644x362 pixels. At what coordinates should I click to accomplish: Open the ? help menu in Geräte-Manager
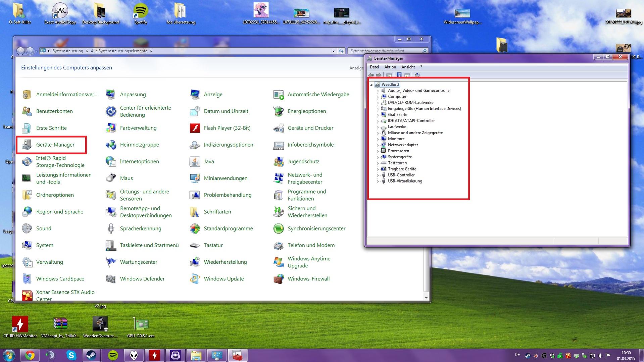421,67
